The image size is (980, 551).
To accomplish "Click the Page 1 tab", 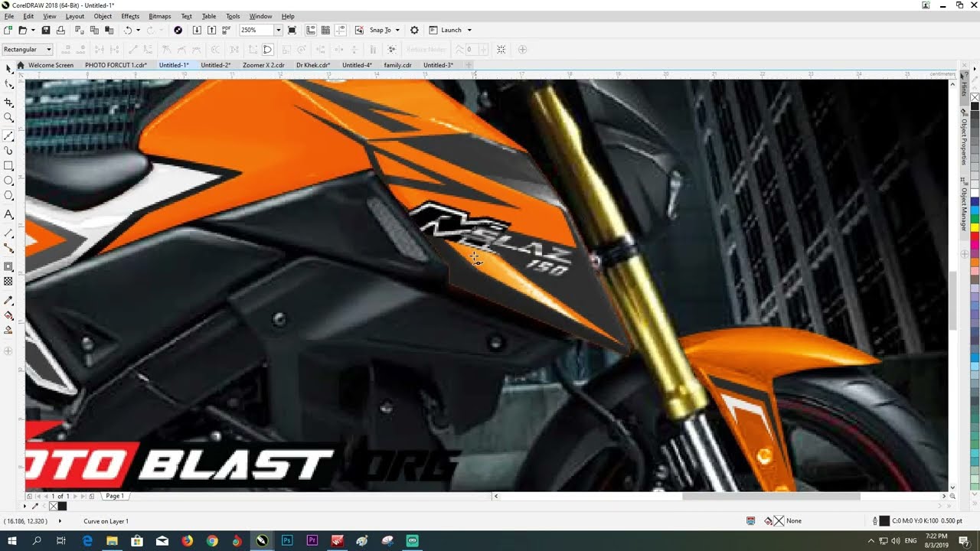I will point(115,496).
